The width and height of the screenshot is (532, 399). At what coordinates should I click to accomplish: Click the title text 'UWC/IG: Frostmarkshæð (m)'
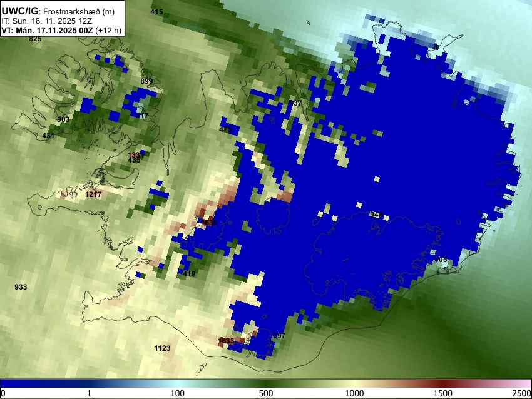point(58,11)
